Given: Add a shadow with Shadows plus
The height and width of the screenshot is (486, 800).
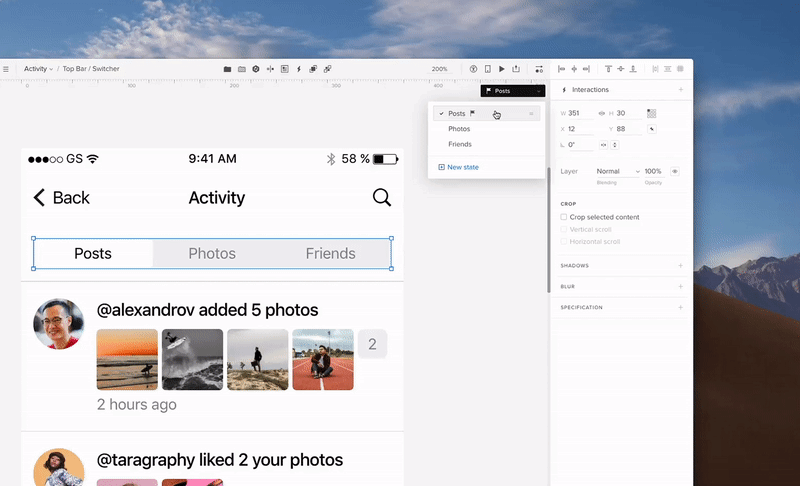Looking at the screenshot, I should pos(681,266).
